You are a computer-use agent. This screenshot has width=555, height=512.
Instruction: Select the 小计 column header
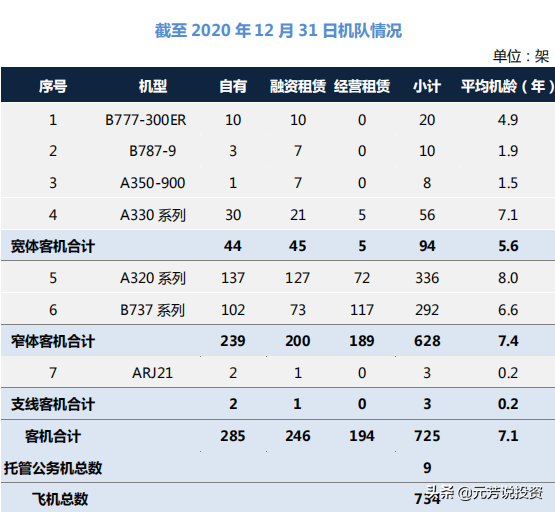(427, 86)
